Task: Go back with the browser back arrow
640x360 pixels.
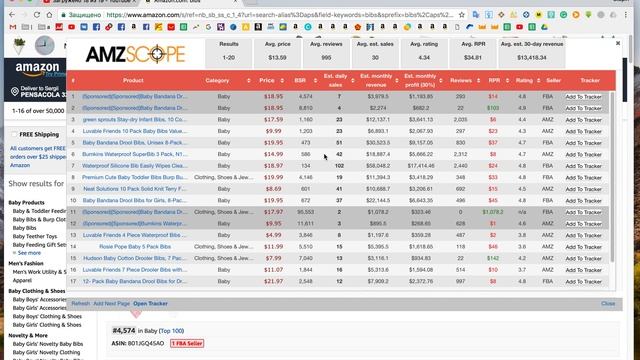Action: point(12,15)
